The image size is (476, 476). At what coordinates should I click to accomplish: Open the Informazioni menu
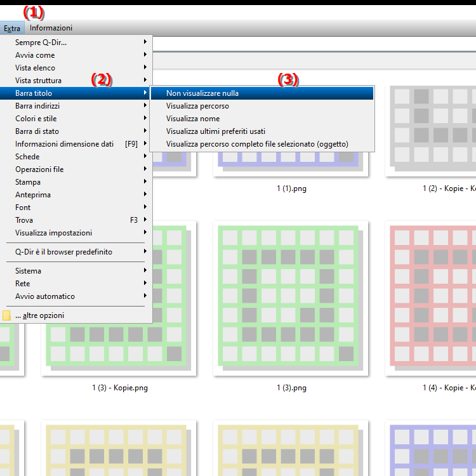pos(51,28)
